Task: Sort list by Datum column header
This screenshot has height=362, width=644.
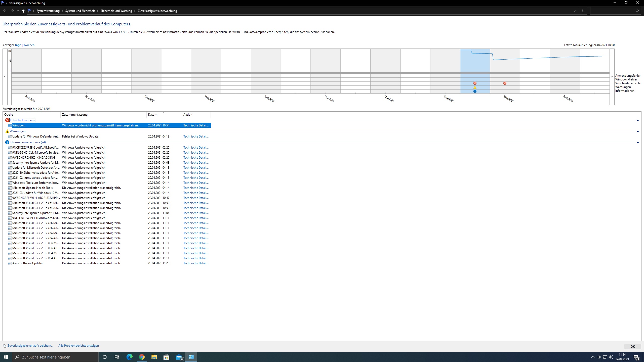Action: tap(153, 115)
